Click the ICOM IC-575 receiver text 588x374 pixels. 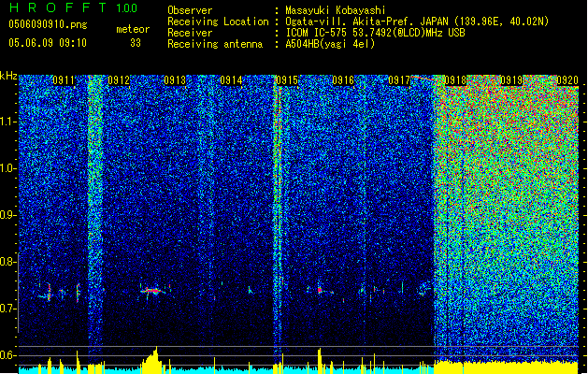[x=375, y=33]
